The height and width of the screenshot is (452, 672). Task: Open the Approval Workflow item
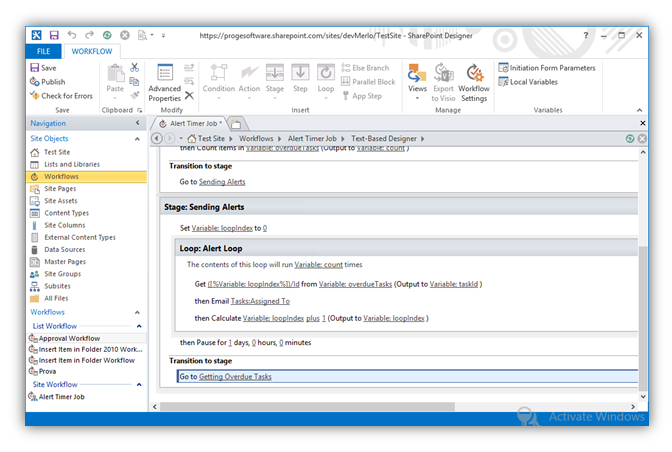[70, 338]
